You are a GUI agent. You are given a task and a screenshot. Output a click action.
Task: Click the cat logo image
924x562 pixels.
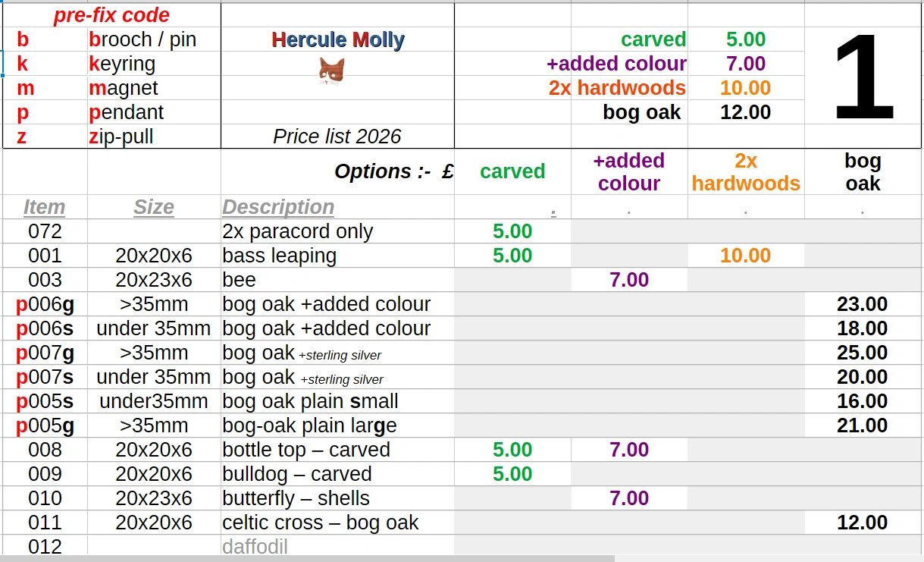[331, 71]
